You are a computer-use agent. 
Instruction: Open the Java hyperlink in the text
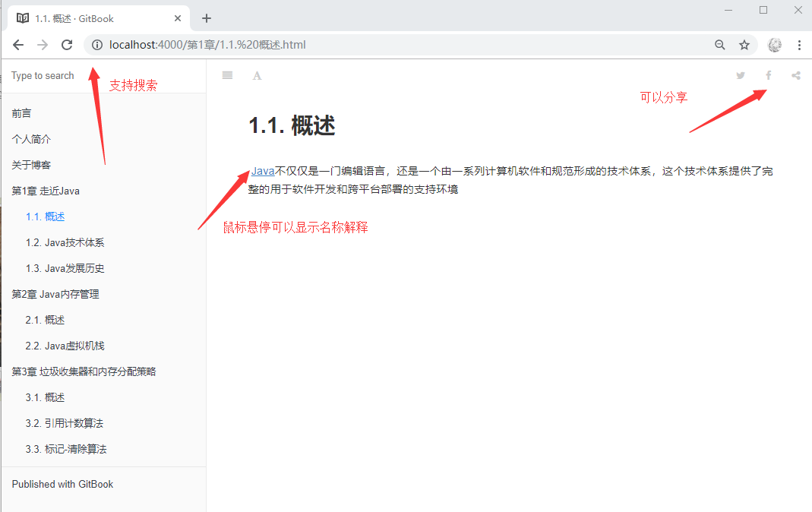pos(262,171)
